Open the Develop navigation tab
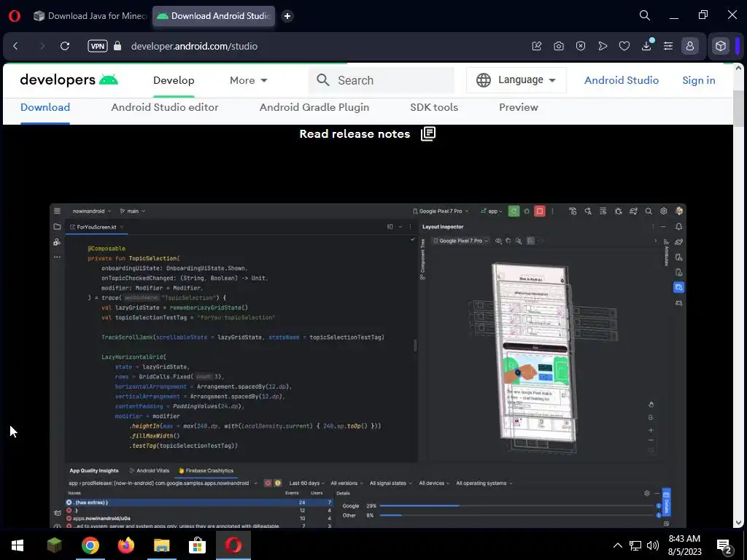 coord(174,80)
